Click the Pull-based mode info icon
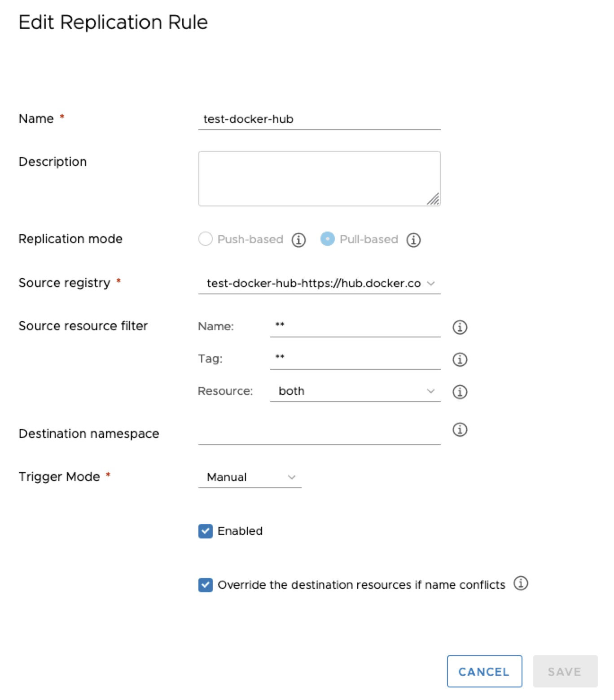 coord(414,240)
